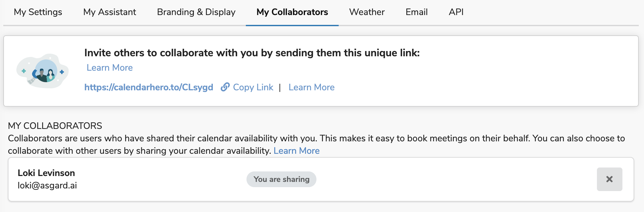Select the My Collaborators tab
Screen dimensions: 644x212
[292, 12]
